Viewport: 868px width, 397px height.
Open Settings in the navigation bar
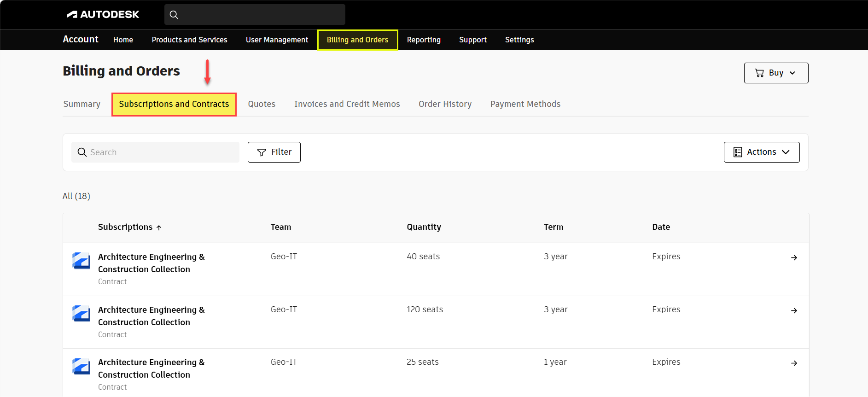click(x=519, y=40)
